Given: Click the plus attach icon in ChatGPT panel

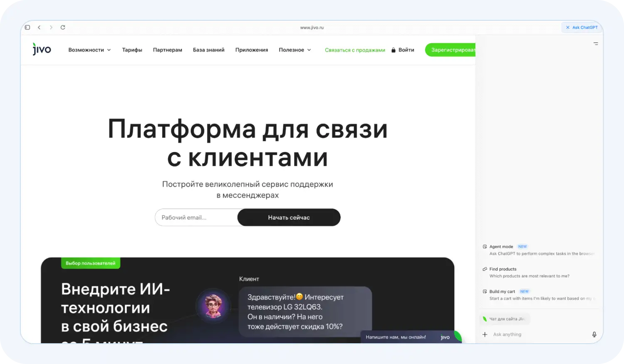Looking at the screenshot, I should coord(485,334).
